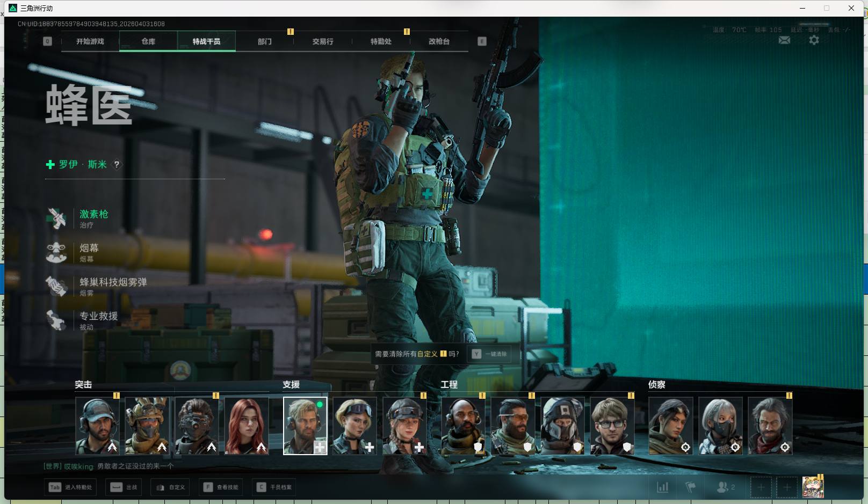Select the 蜂巢科技烟雾弹 skill icon
This screenshot has height=504, width=868.
click(56, 286)
